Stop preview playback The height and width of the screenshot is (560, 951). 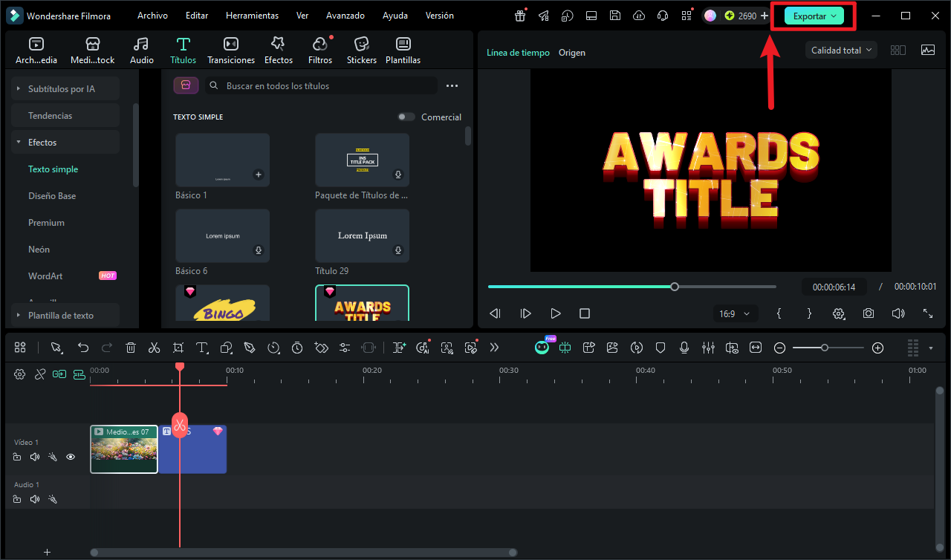585,313
